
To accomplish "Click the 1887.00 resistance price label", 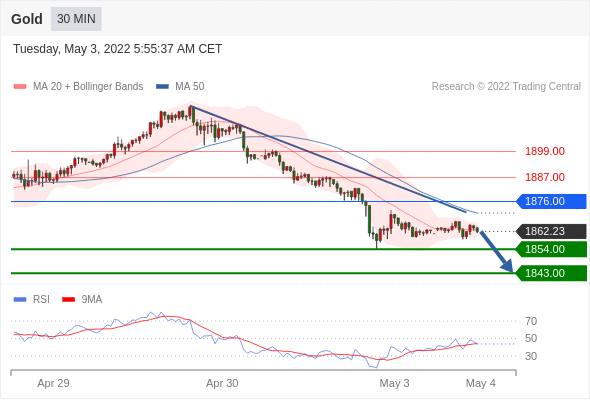I will 545,177.
